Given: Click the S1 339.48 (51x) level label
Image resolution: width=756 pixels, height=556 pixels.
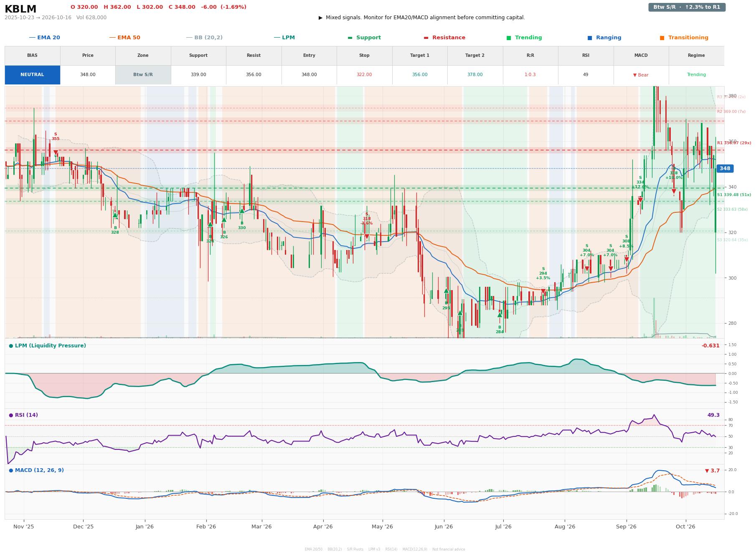Looking at the screenshot, I should click(734, 195).
